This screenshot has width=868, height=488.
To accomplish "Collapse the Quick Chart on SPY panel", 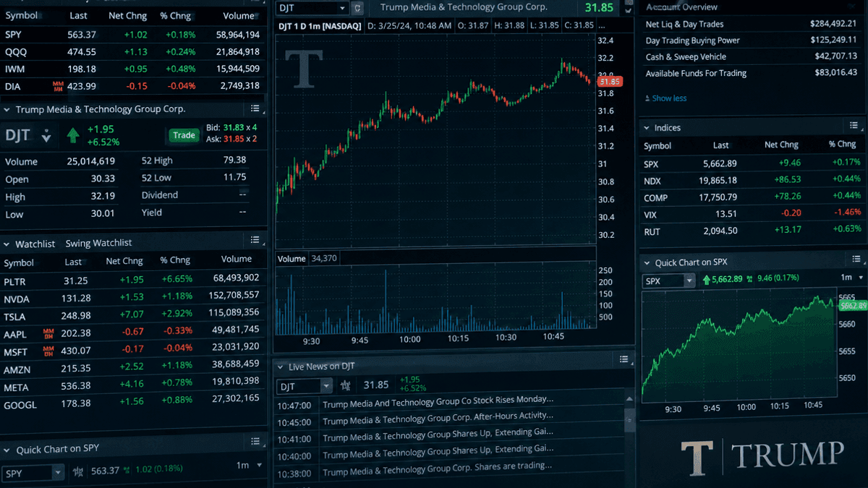I will 7,450.
